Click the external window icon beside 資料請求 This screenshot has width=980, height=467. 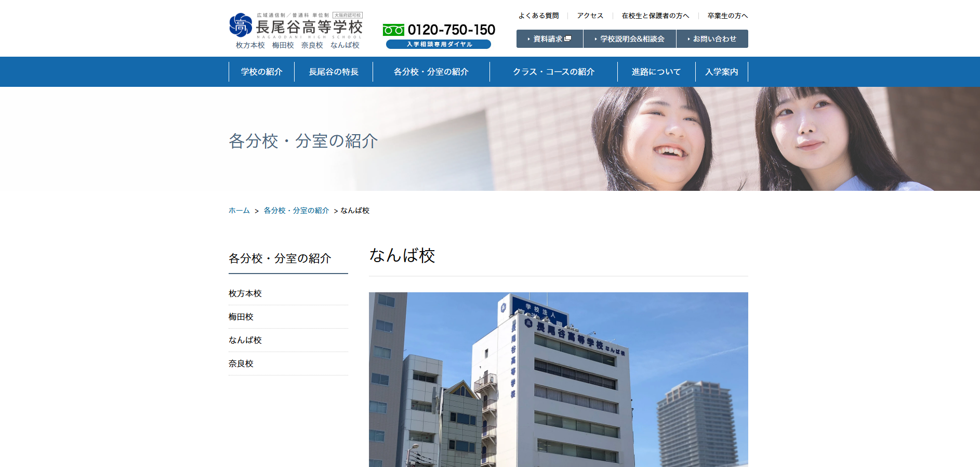point(567,38)
